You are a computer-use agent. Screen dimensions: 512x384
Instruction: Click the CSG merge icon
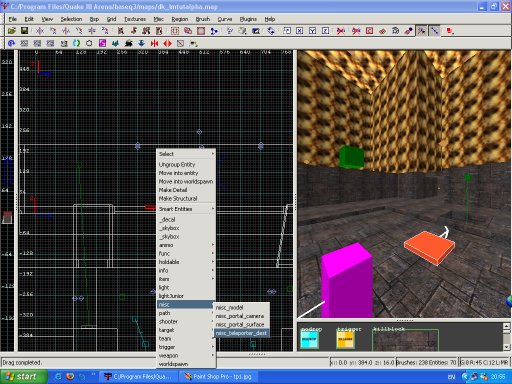[188, 31]
